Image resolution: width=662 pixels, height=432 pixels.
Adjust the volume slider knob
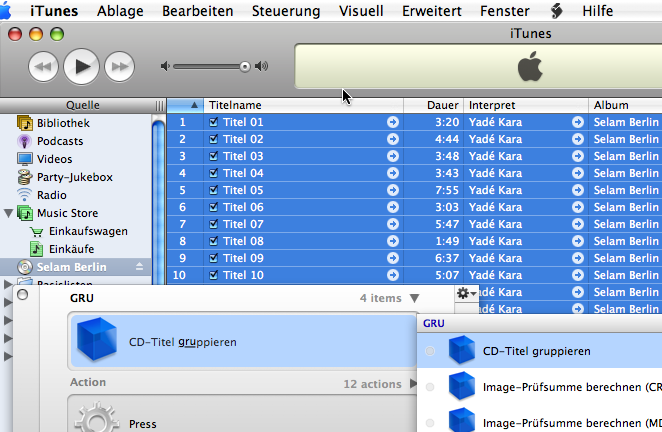[245, 67]
